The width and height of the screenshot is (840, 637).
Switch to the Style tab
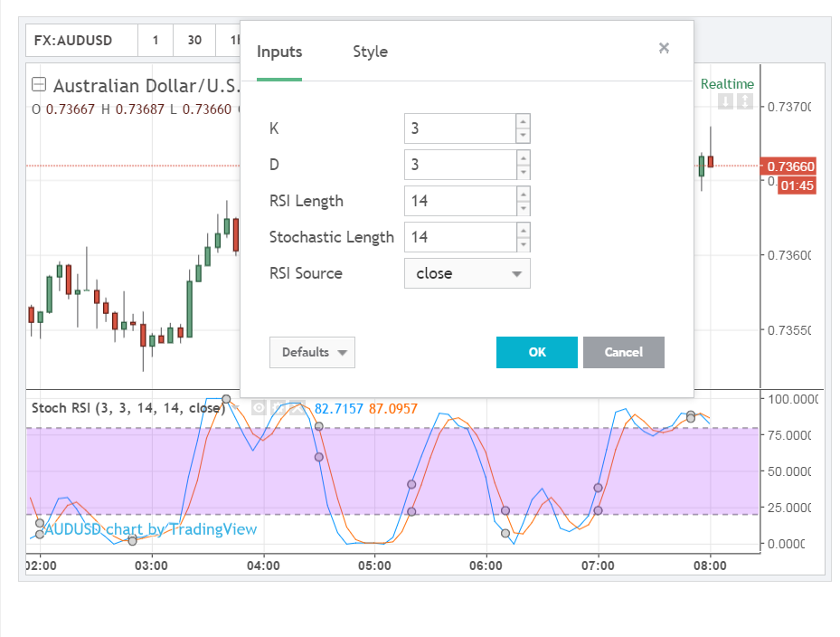[x=370, y=52]
